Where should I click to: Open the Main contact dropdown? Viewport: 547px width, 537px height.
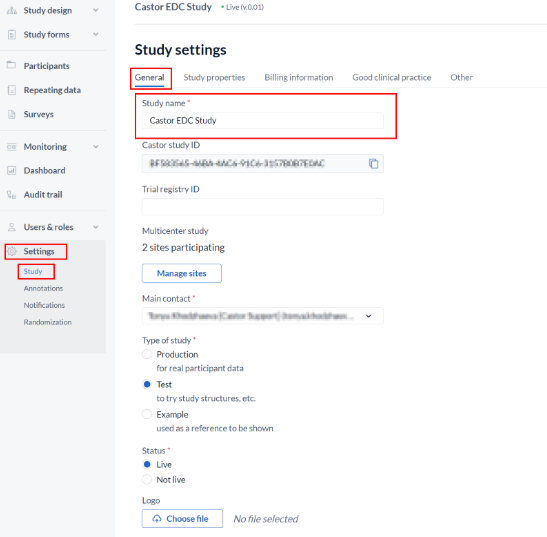[262, 316]
